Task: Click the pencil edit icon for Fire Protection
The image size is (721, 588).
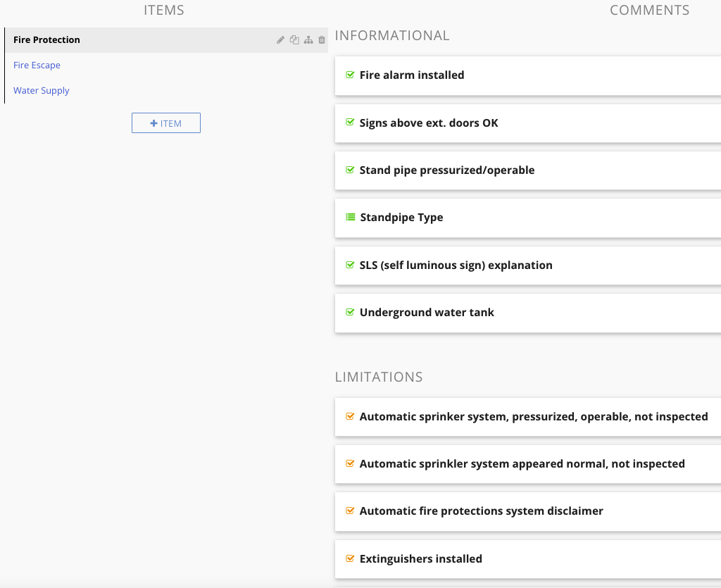Action: (x=280, y=40)
